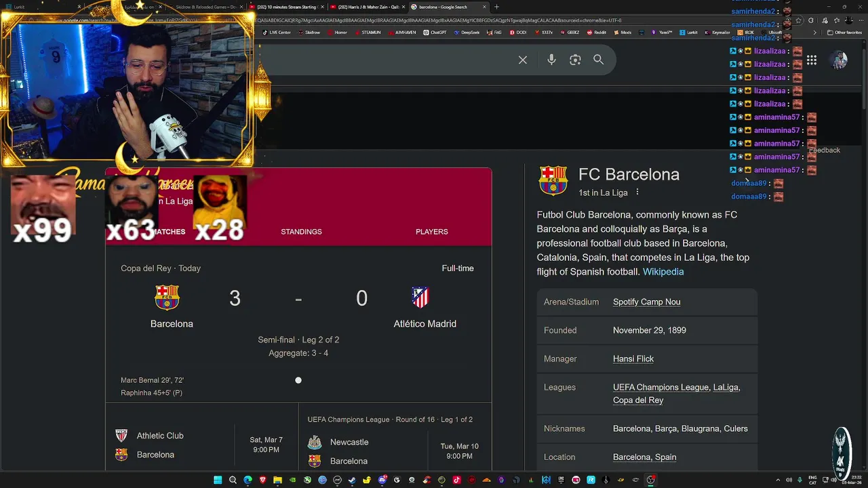The image size is (868, 488).
Task: Open the 1337x bookmark
Action: (x=543, y=33)
